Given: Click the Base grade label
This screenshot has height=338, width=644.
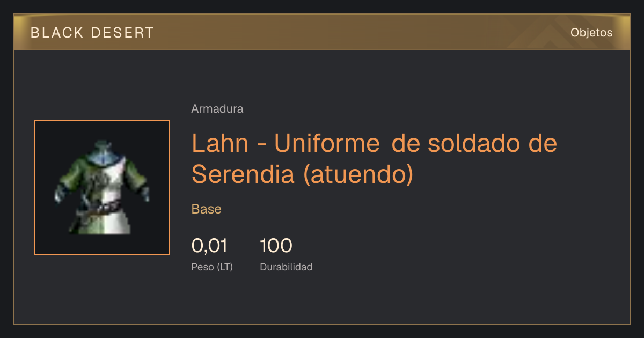Looking at the screenshot, I should [207, 209].
